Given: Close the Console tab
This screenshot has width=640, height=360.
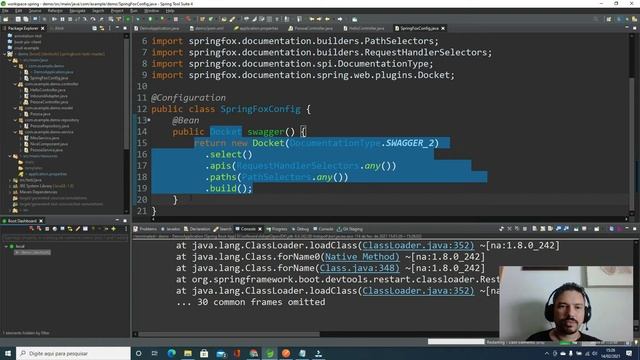Looking at the screenshot, I should 260,229.
